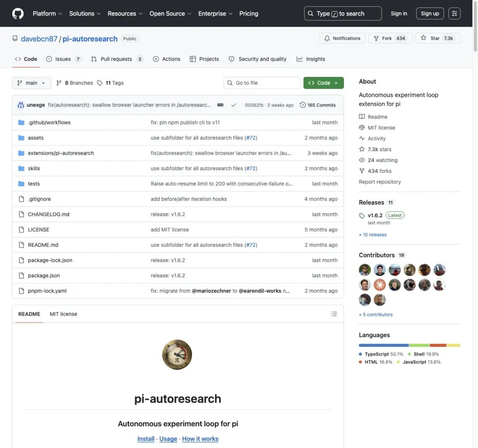The image size is (478, 448).
Task: Open the Pricing page
Action: pos(248,14)
